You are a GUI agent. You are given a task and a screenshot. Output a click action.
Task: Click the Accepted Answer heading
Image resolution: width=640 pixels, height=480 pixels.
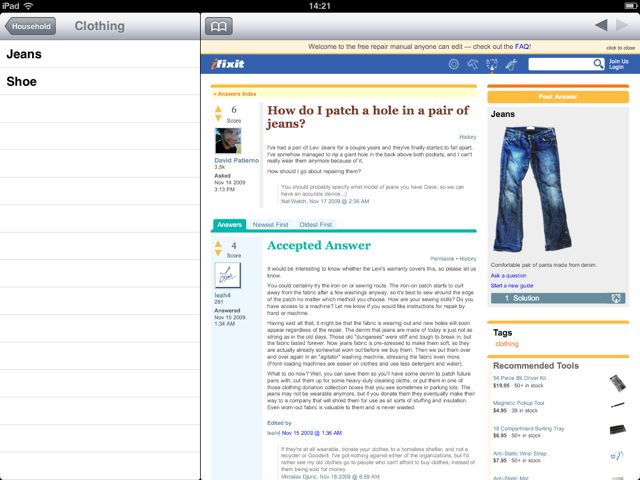[319, 245]
